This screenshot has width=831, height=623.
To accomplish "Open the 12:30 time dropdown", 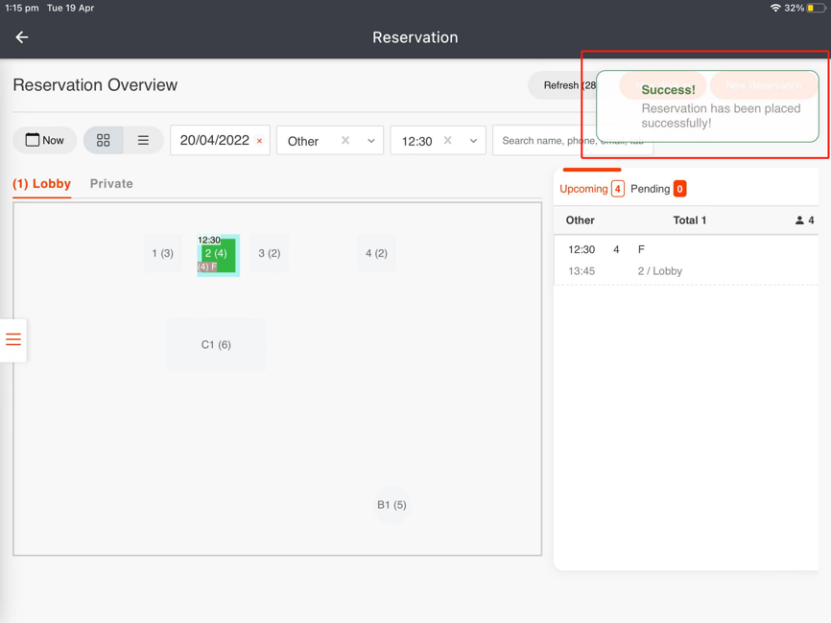I will tap(473, 141).
